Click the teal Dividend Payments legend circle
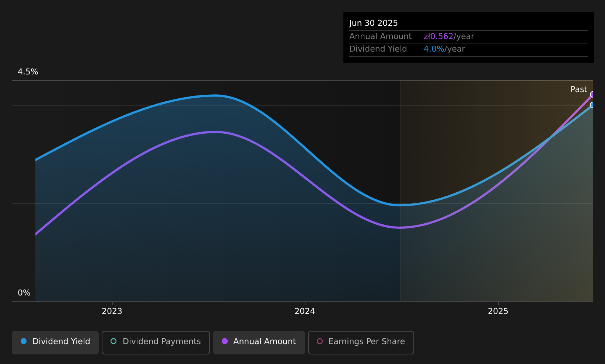The width and height of the screenshot is (605, 364). point(113,341)
